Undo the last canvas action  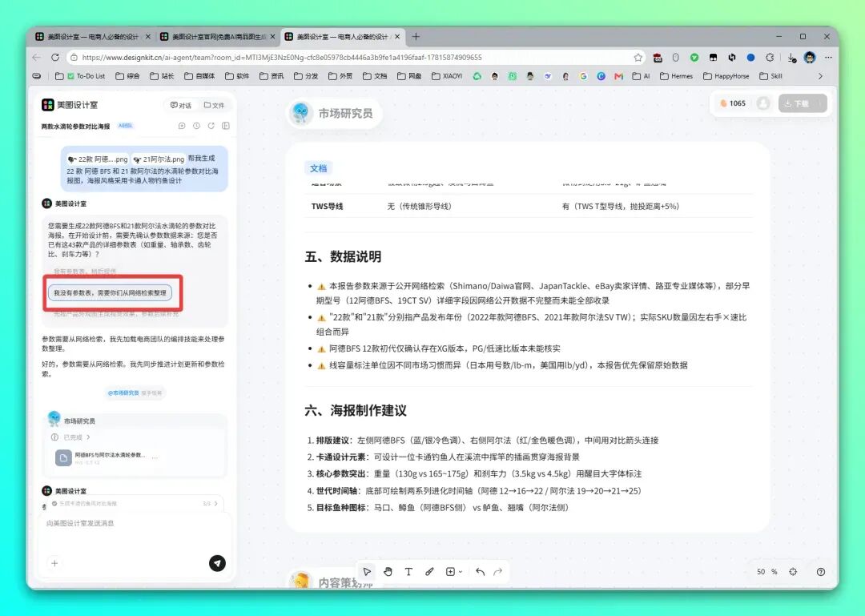point(480,572)
